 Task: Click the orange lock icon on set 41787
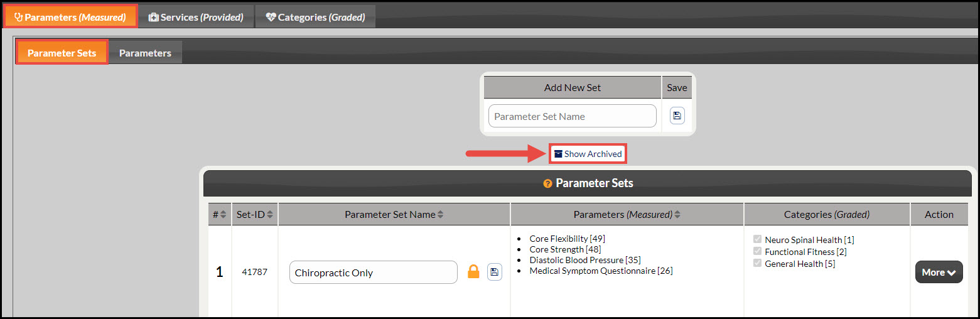tap(474, 272)
